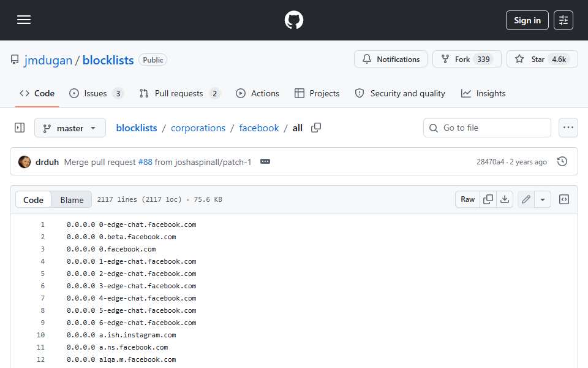Click line 0.0.0.0 a.ns.facebook.com
Viewport: 588px width, 368px height.
click(117, 347)
